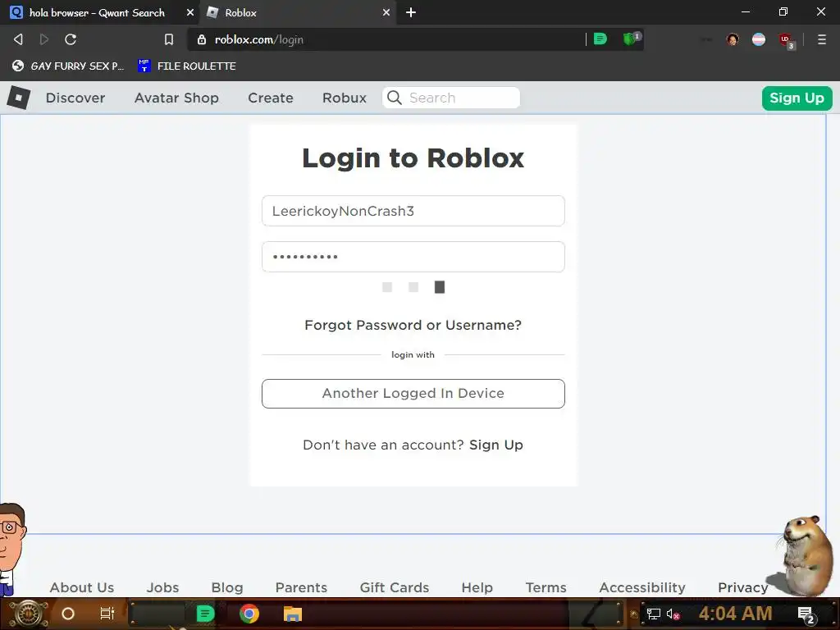Open the Robux menu item
The height and width of the screenshot is (630, 840).
point(345,98)
